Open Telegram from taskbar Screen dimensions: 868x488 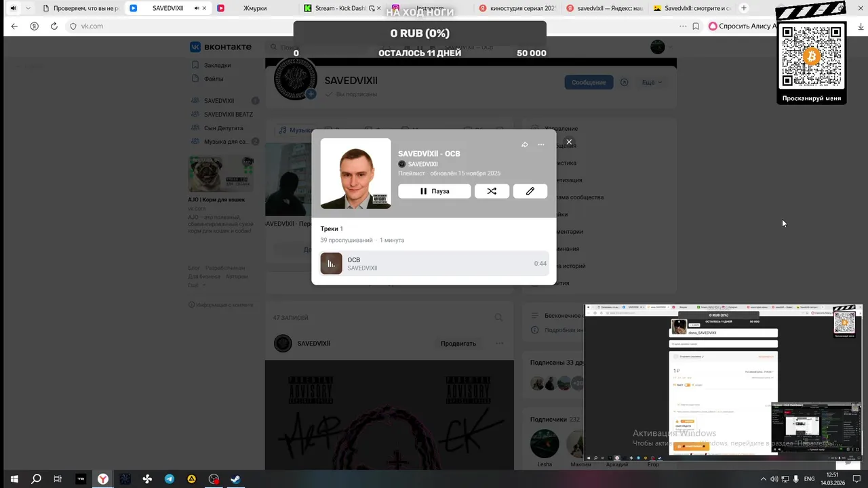(170, 479)
